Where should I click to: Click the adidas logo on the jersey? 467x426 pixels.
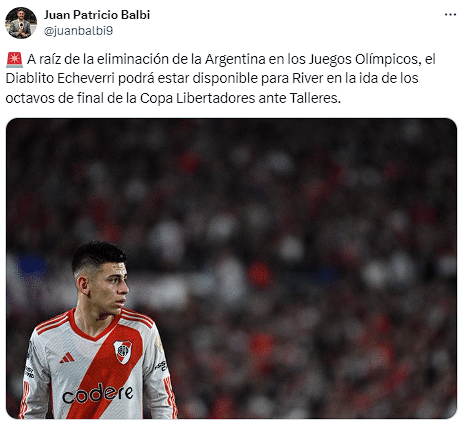(x=67, y=358)
